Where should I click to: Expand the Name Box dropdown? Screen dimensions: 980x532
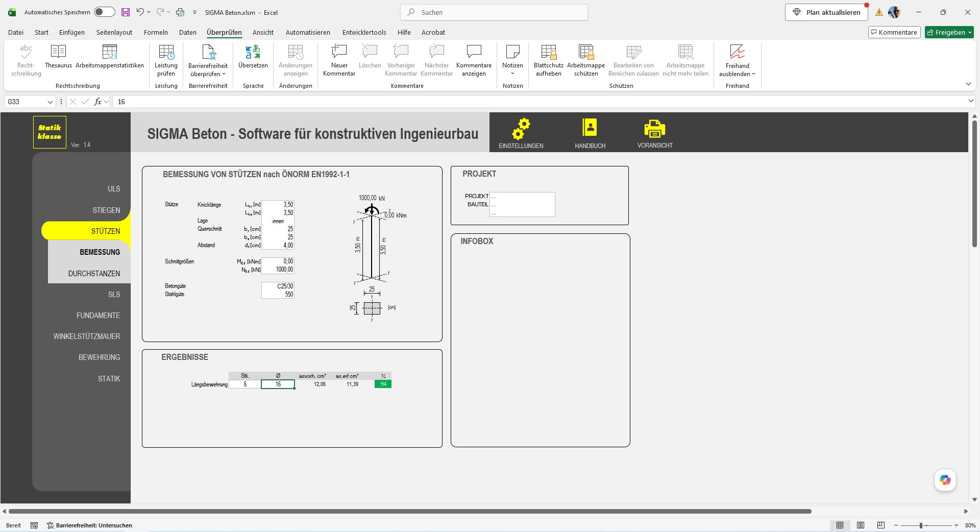tap(50, 102)
